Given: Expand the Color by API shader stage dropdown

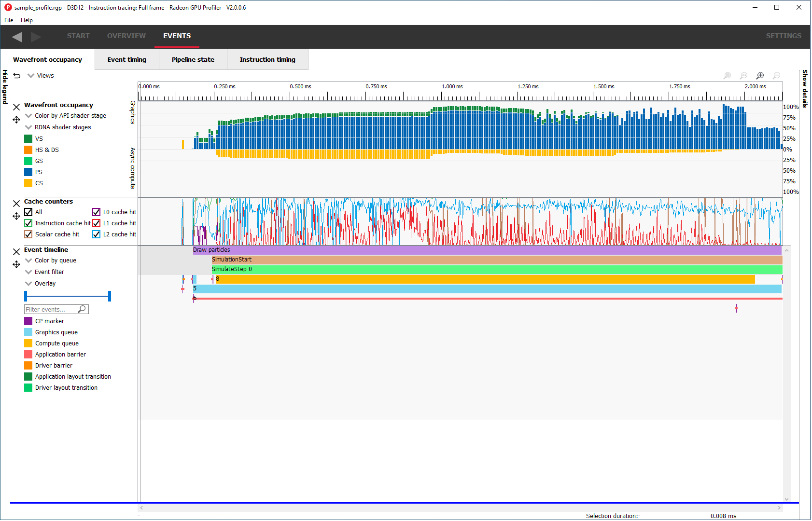Looking at the screenshot, I should [x=29, y=116].
